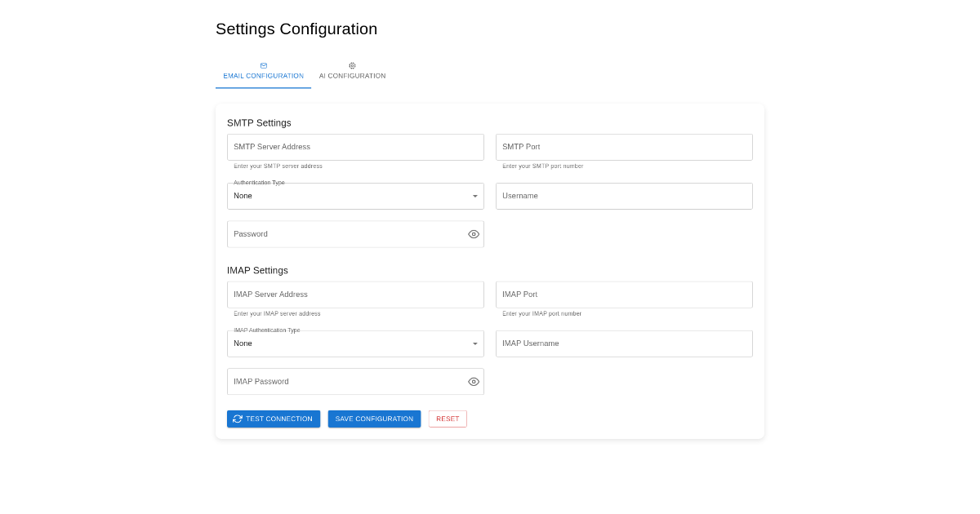Toggle IMAP password visibility eye icon
Image resolution: width=980 pixels, height=514 pixels.
coord(474,382)
